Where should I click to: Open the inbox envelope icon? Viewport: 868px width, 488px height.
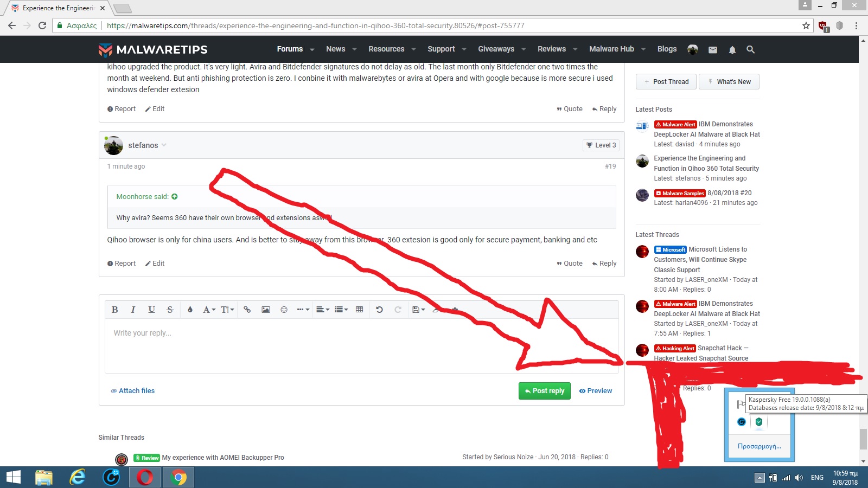point(713,50)
